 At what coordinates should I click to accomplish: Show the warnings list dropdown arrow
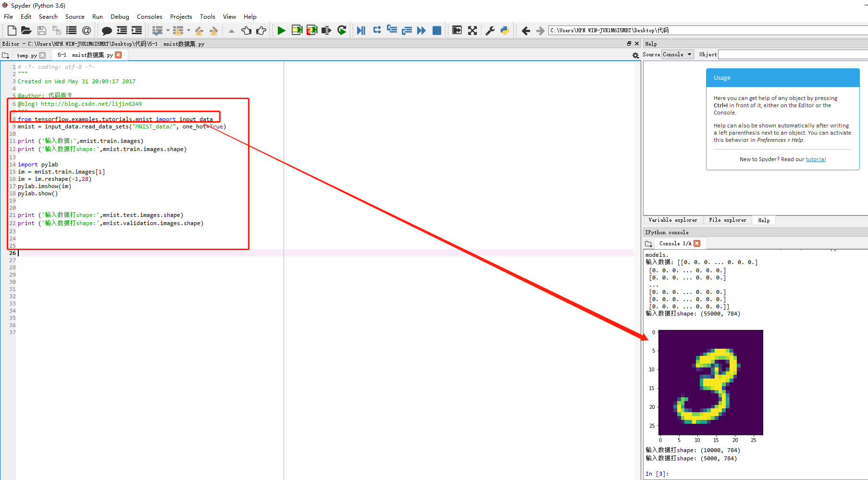tap(188, 30)
